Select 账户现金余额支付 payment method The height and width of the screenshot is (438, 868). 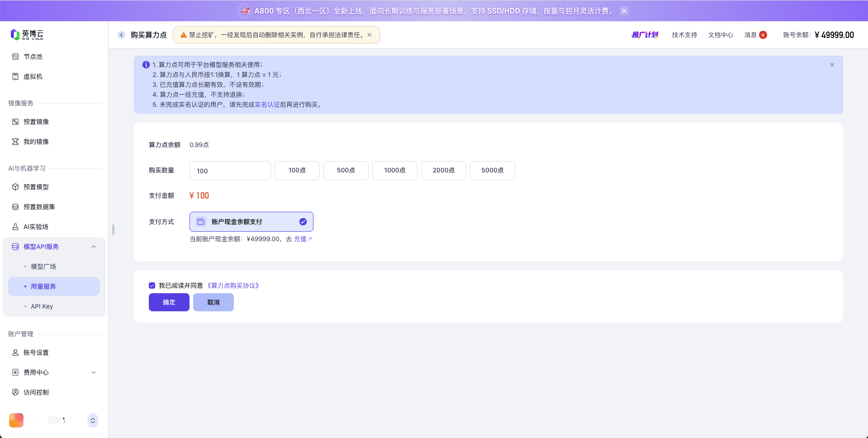click(251, 222)
